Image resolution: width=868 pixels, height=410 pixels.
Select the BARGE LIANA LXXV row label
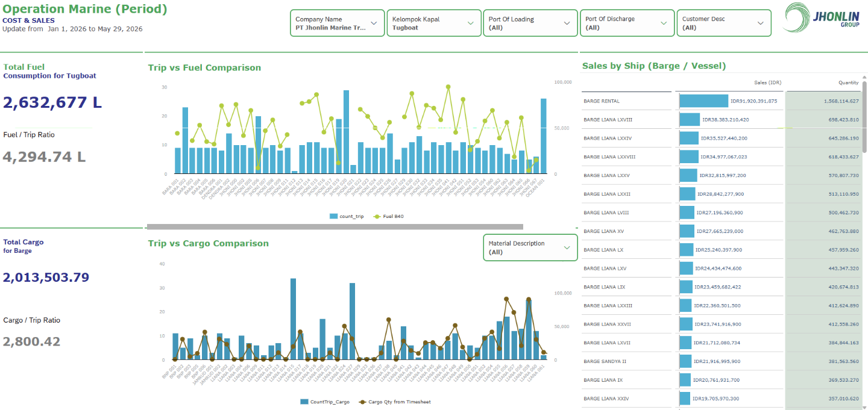(x=606, y=176)
